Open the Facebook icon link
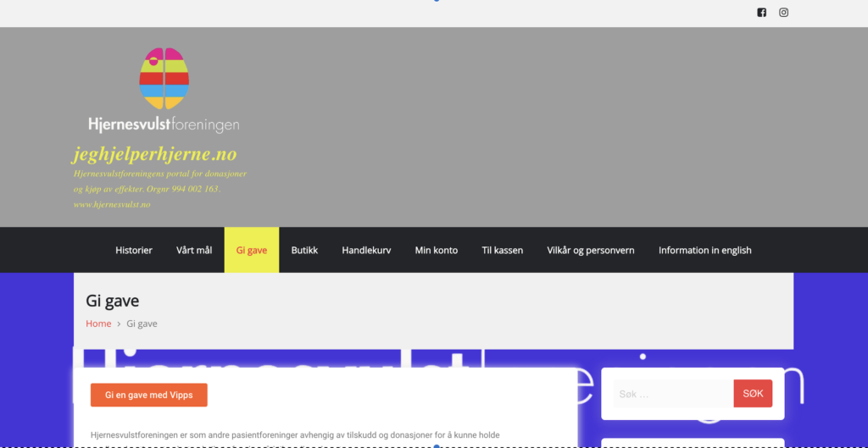868x448 pixels. click(762, 13)
